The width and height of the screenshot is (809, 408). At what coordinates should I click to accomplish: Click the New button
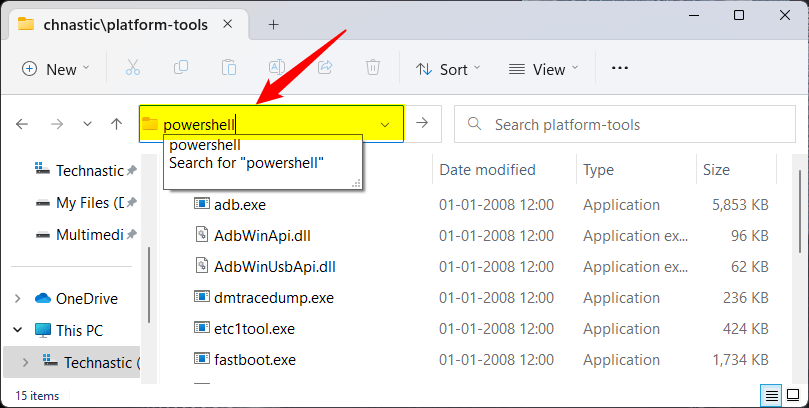click(55, 69)
